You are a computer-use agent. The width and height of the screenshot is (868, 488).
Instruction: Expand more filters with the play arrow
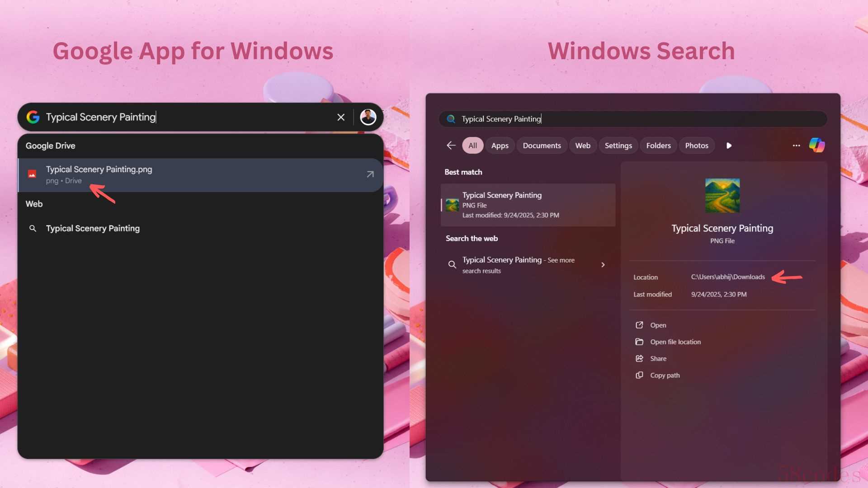click(729, 145)
